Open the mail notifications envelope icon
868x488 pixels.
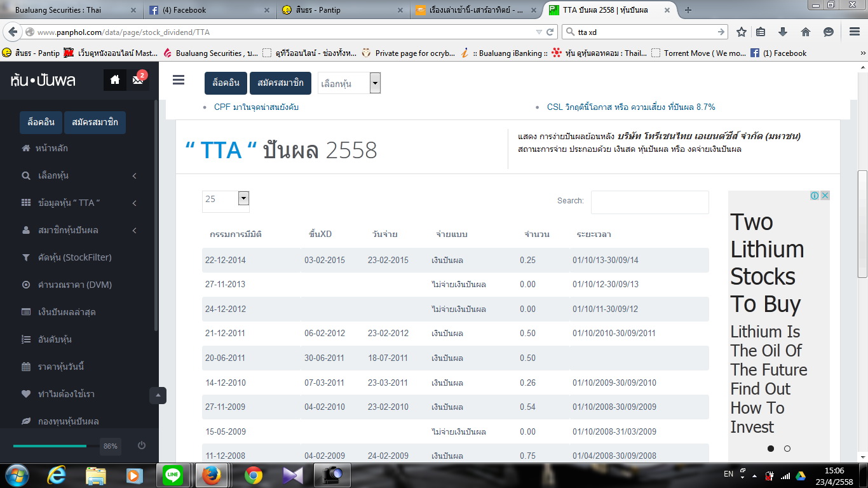[x=138, y=80]
